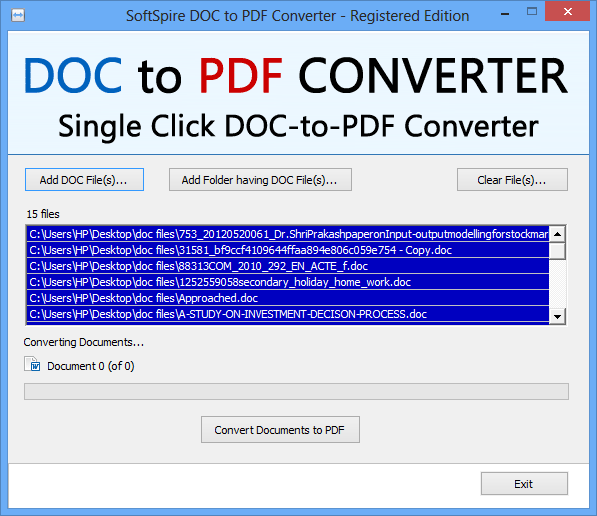Click the file list scrollbar thumb
Screen dimensions: 597x516
click(558, 251)
